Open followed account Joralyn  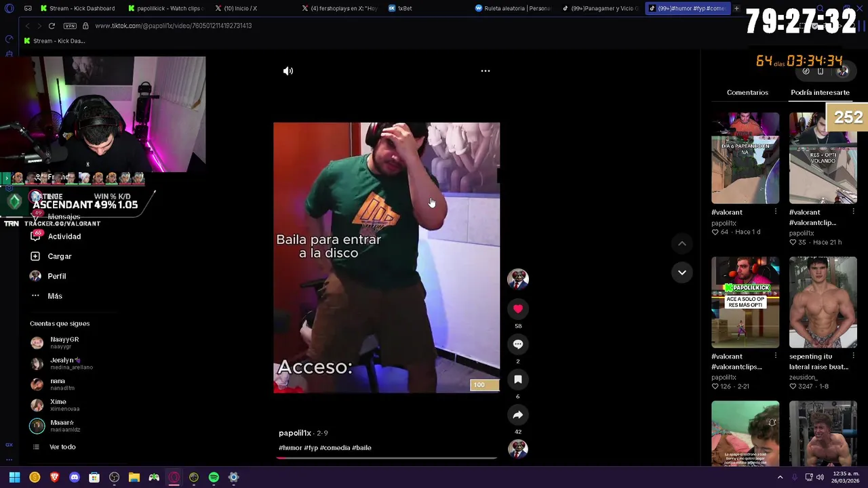[x=64, y=363]
